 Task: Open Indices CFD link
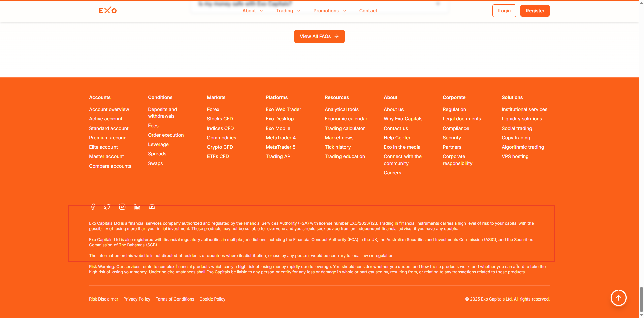tap(220, 128)
